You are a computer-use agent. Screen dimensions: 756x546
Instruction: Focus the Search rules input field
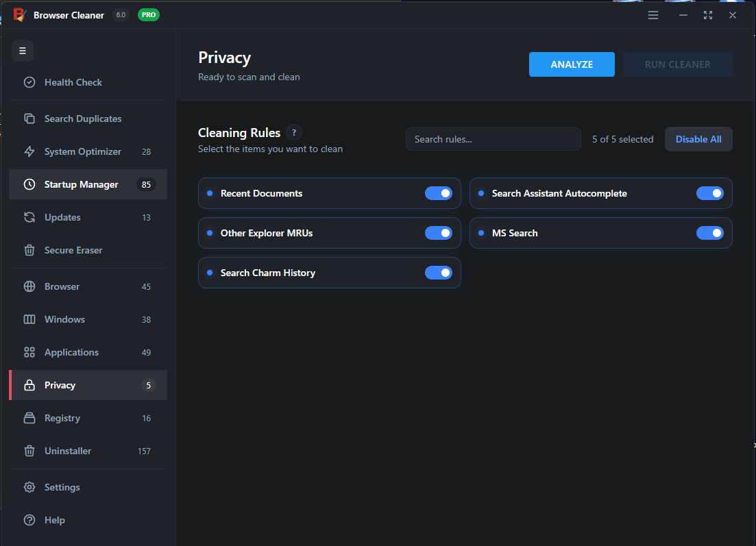coord(493,139)
